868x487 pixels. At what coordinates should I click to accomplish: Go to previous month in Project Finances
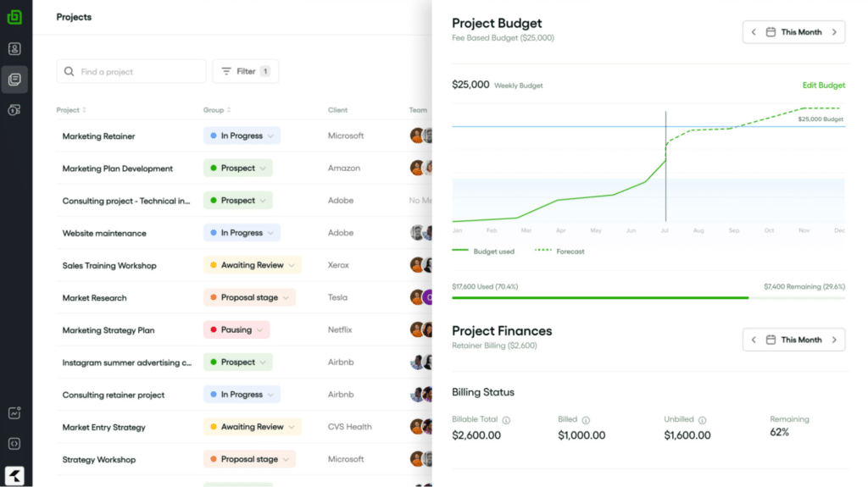click(754, 340)
